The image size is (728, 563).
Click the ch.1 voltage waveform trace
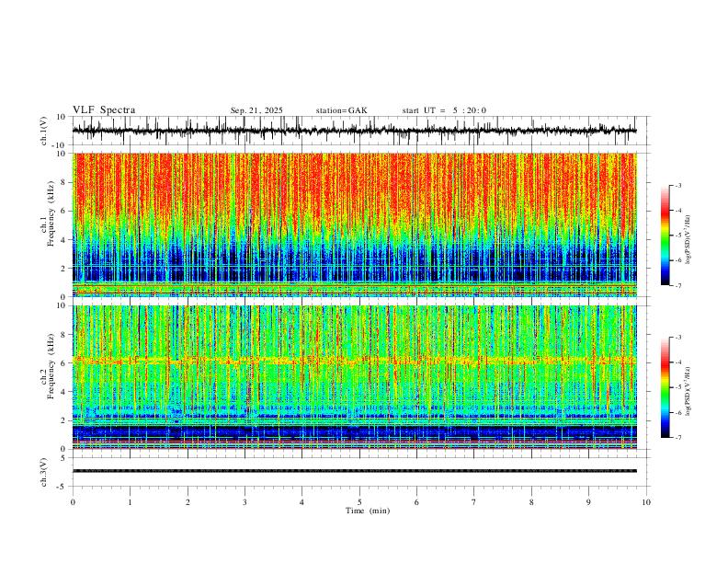pyautogui.click(x=354, y=131)
